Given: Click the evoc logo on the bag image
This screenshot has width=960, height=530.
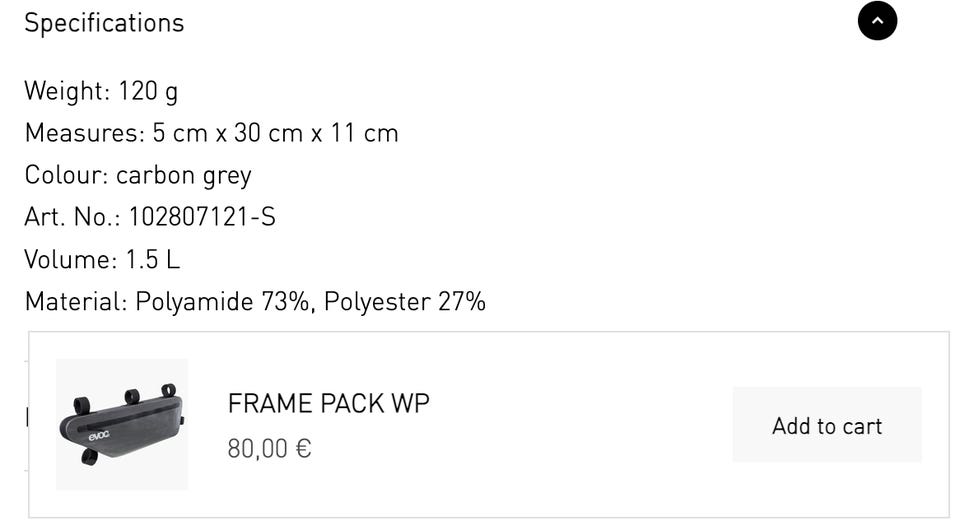Looking at the screenshot, I should [98, 435].
